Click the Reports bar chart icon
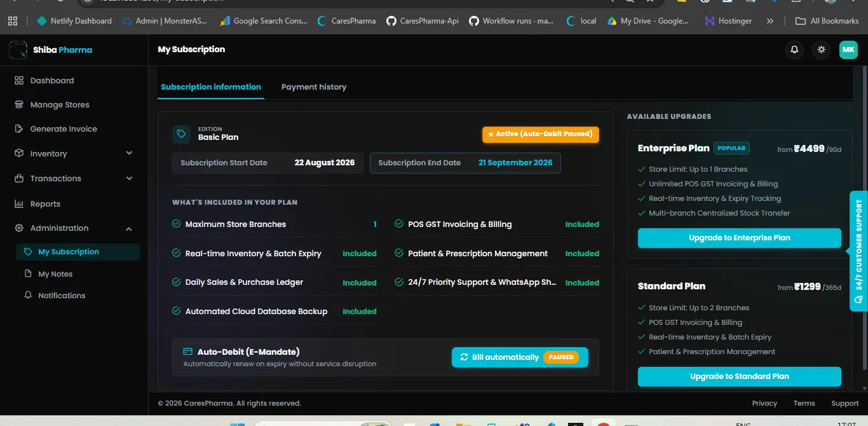868x426 pixels. coord(18,204)
